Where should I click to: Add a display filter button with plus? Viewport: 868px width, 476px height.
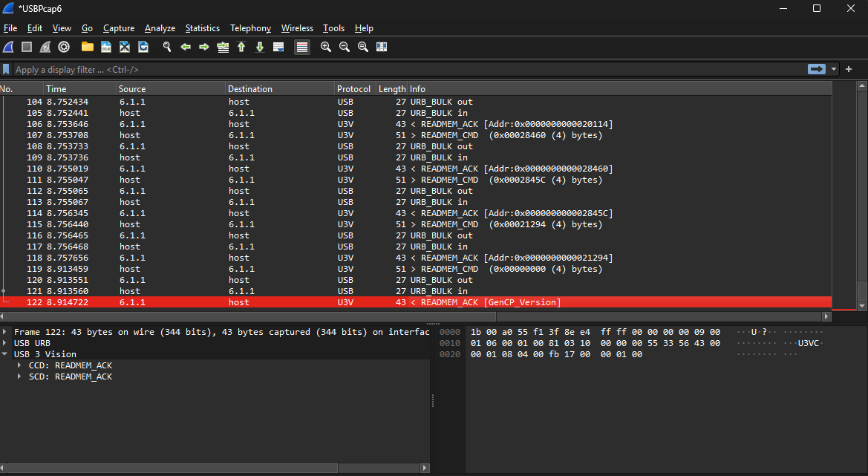pos(849,69)
